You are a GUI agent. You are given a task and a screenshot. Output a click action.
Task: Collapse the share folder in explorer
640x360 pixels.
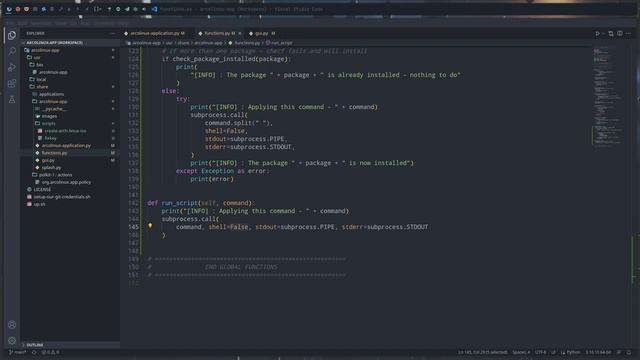coord(71,87)
